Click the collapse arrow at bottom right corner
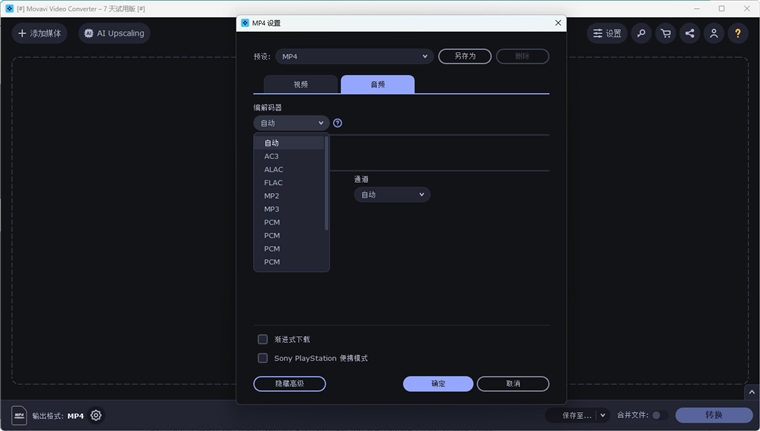The width and height of the screenshot is (760, 431). point(751,392)
